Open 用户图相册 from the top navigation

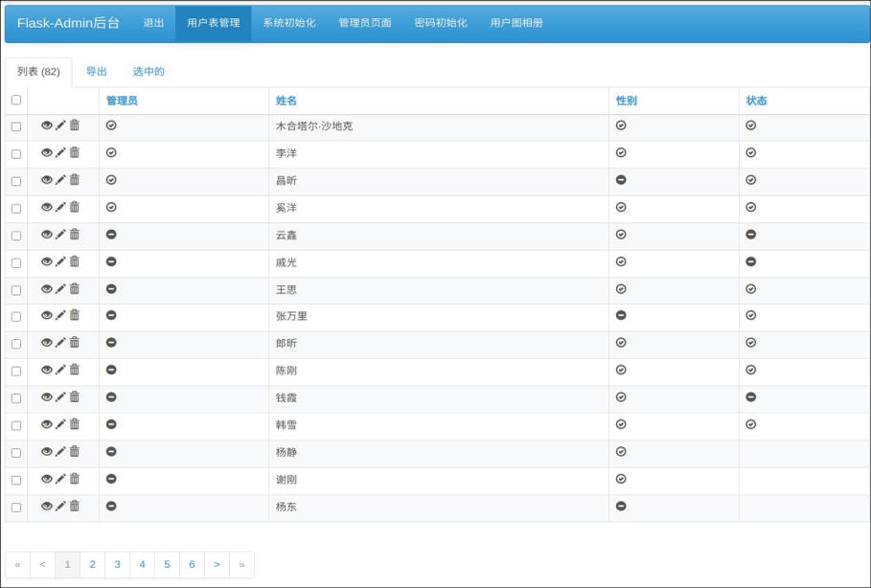click(x=516, y=23)
